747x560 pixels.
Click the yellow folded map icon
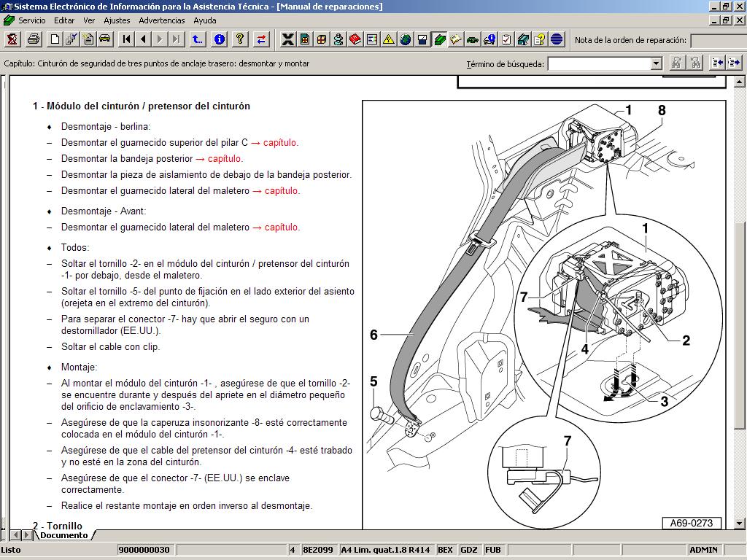(x=456, y=39)
